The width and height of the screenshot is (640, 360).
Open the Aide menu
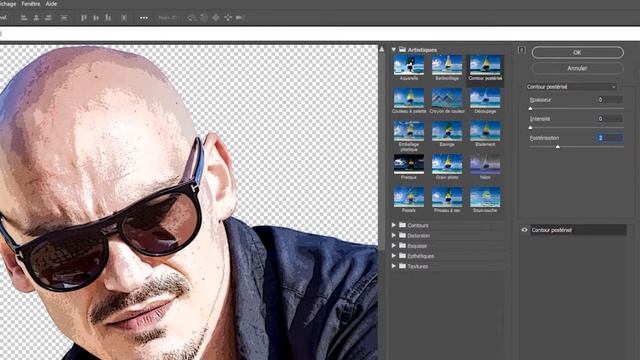[51, 4]
